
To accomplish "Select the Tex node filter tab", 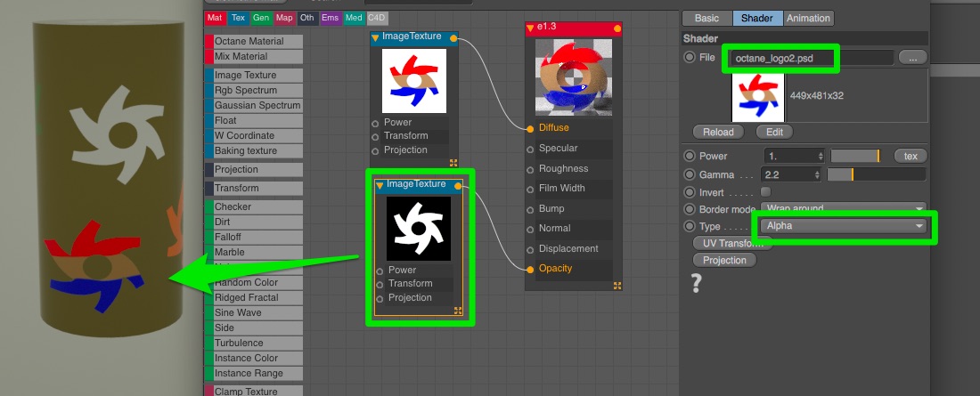I will [x=238, y=18].
